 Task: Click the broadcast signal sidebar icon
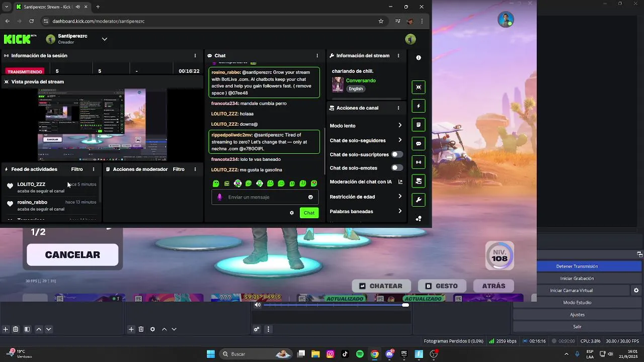(419, 162)
